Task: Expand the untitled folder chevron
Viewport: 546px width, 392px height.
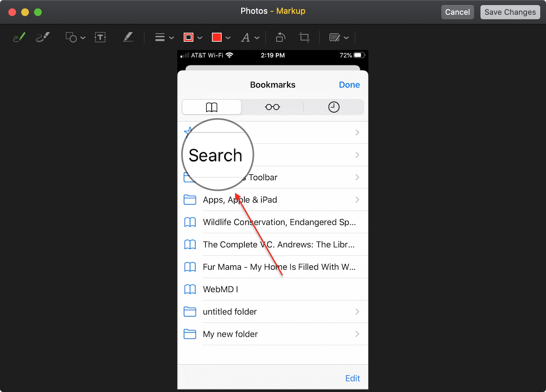Action: pyautogui.click(x=357, y=312)
